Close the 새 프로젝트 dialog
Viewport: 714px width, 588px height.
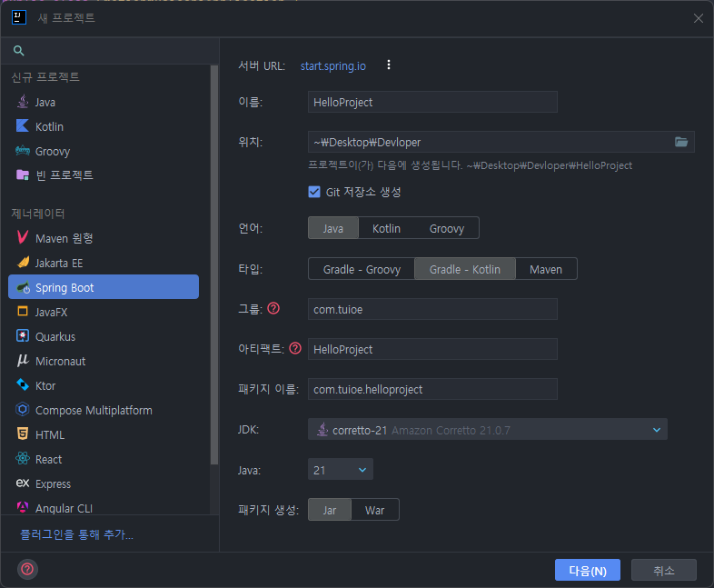point(698,18)
